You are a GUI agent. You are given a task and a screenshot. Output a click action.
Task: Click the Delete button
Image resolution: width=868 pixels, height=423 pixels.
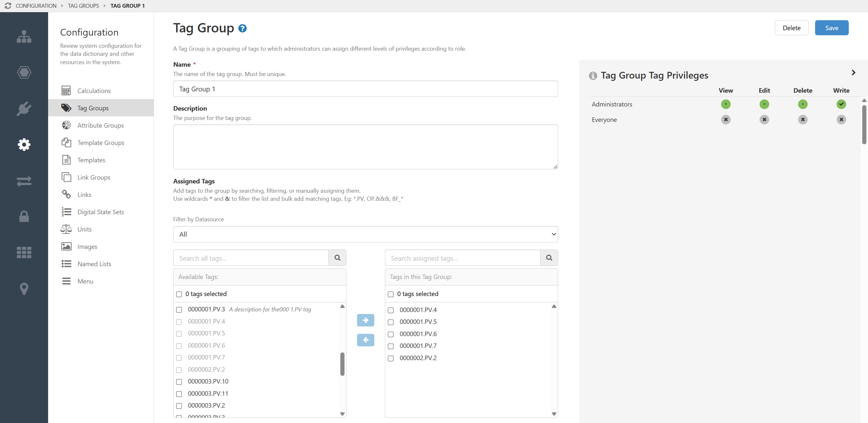point(792,28)
